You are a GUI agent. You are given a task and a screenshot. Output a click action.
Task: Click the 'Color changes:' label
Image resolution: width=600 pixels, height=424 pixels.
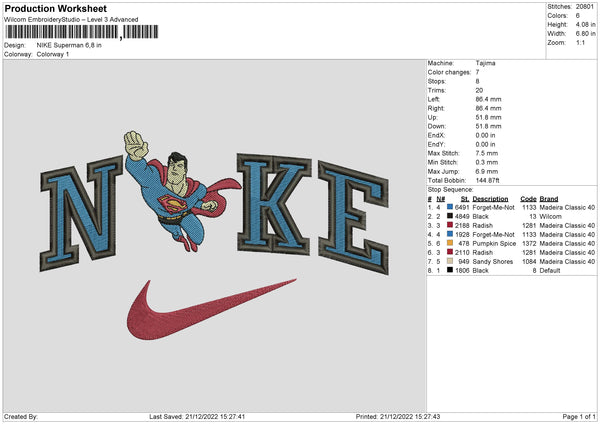[449, 72]
